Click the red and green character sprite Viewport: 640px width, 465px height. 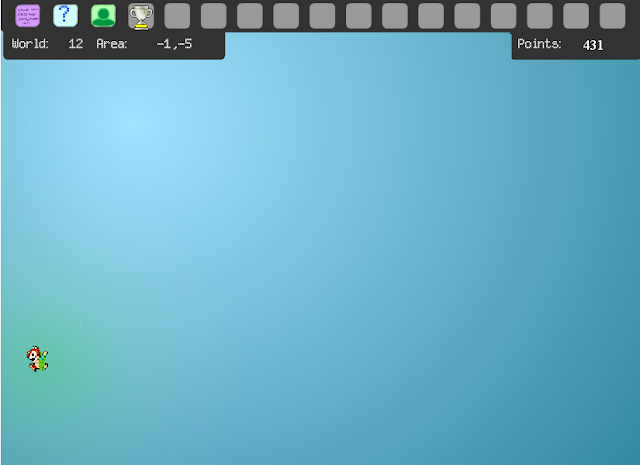pos(38,359)
